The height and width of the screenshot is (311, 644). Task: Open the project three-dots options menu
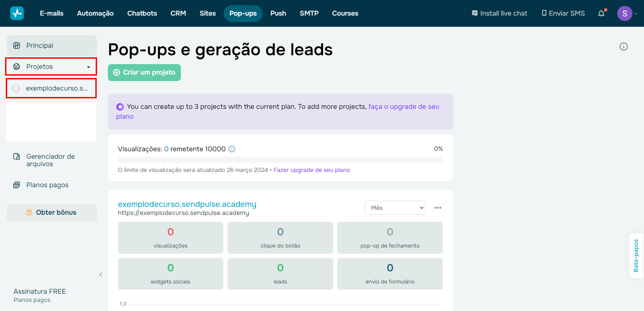(x=438, y=208)
